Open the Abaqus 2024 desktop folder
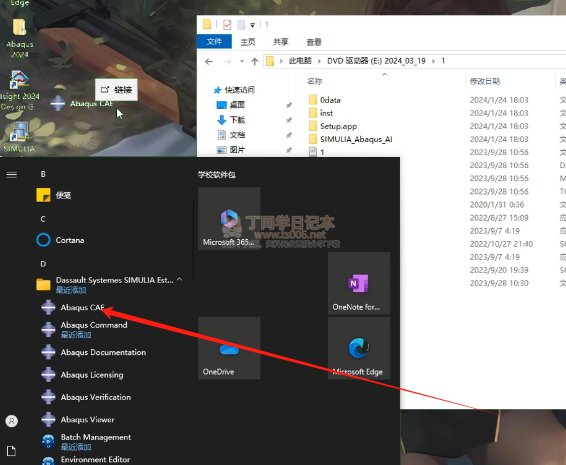Image resolution: width=566 pixels, height=465 pixels. point(19,38)
